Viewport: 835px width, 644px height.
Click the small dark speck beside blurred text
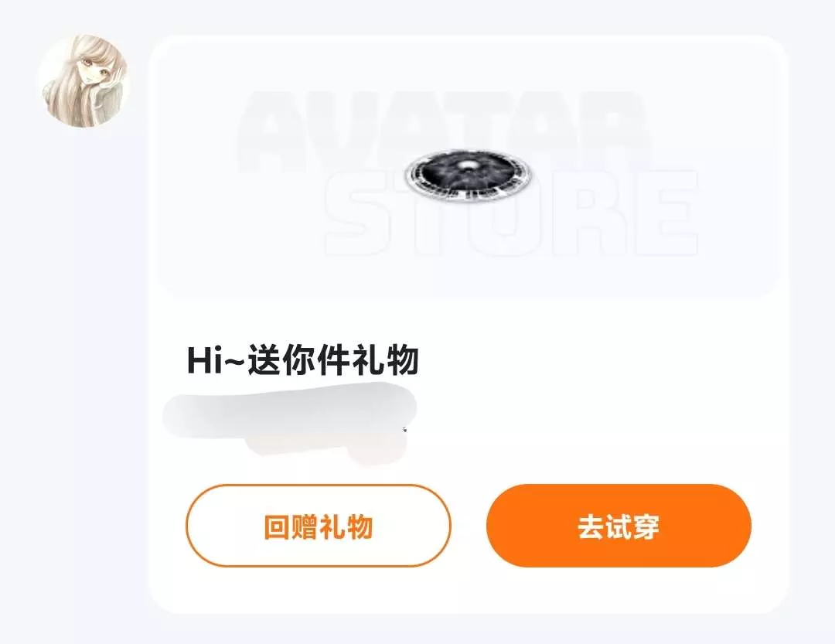point(404,429)
